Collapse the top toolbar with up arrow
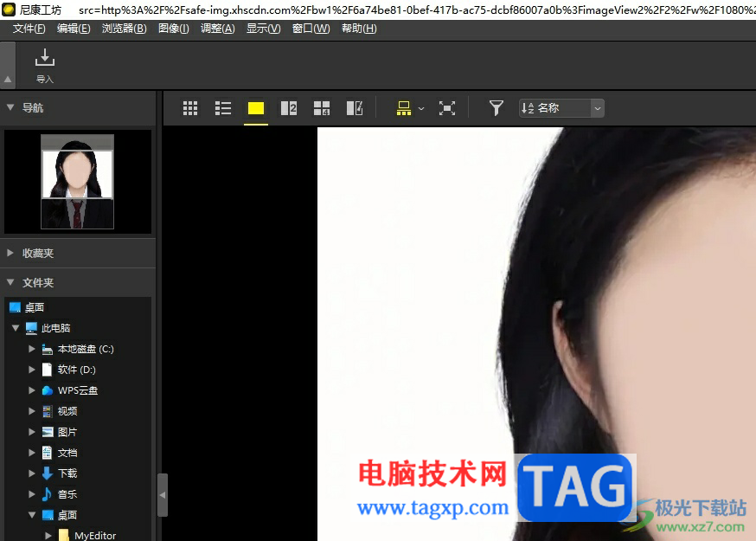 (x=8, y=79)
